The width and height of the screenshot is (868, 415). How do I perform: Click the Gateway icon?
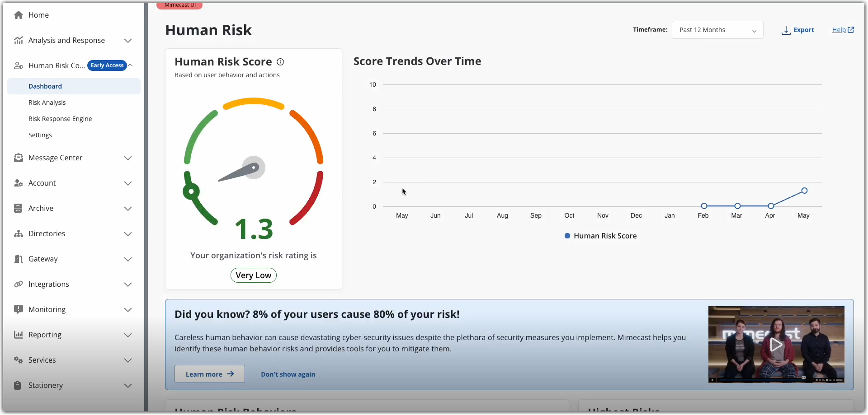pyautogui.click(x=18, y=259)
